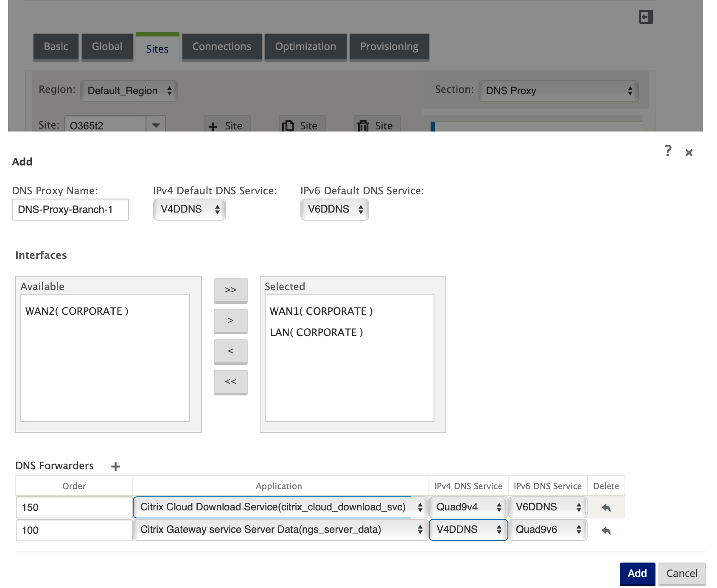Click the Order field containing 100

point(74,530)
